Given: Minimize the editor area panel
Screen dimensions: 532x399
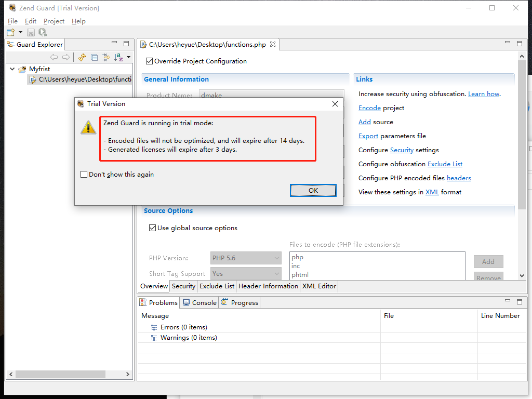Looking at the screenshot, I should click(508, 43).
